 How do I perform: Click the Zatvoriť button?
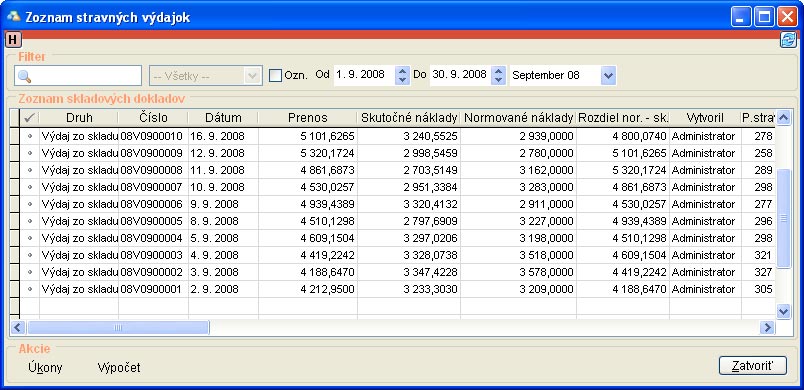752,366
